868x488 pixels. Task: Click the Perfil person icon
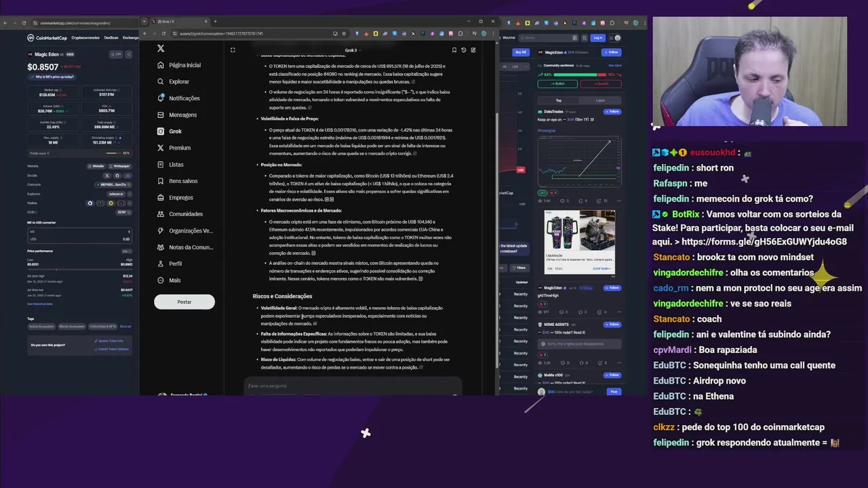pos(161,264)
